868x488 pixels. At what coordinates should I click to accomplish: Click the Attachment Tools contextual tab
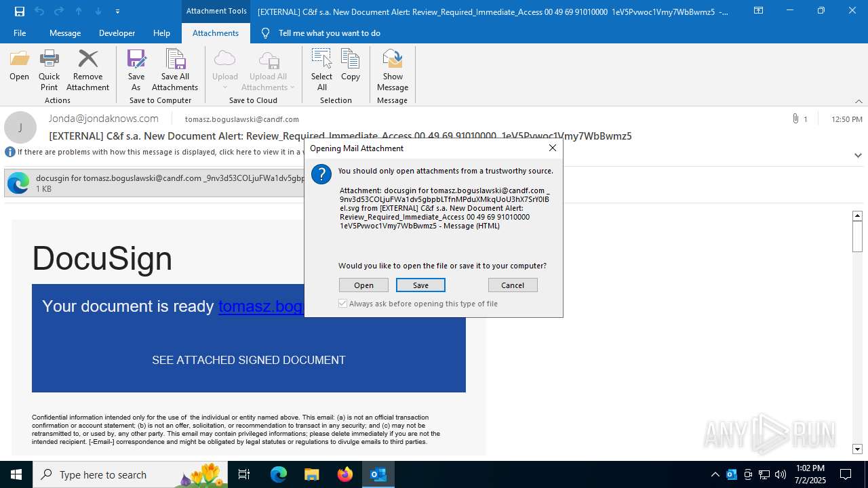coord(216,11)
